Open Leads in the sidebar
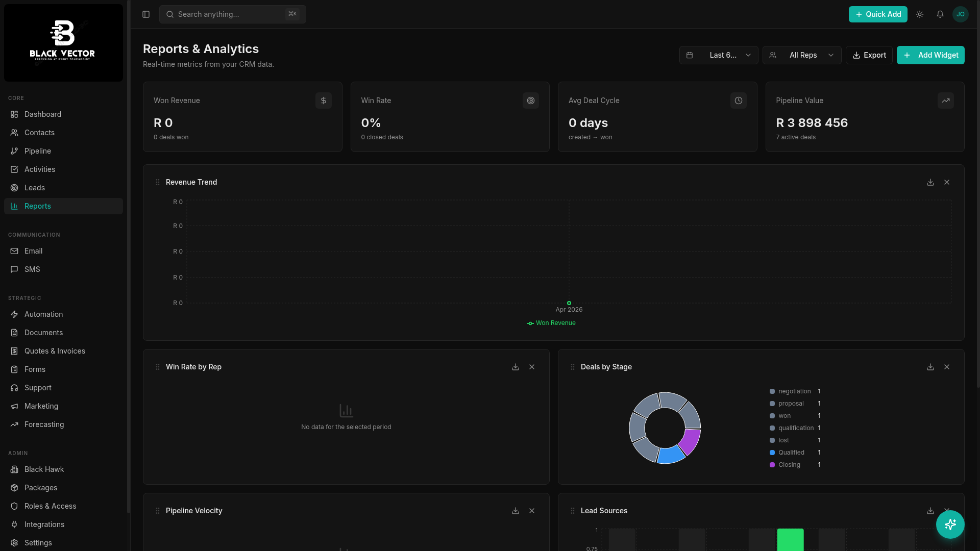Screen dimensions: 980x551 pyautogui.click(x=63, y=188)
